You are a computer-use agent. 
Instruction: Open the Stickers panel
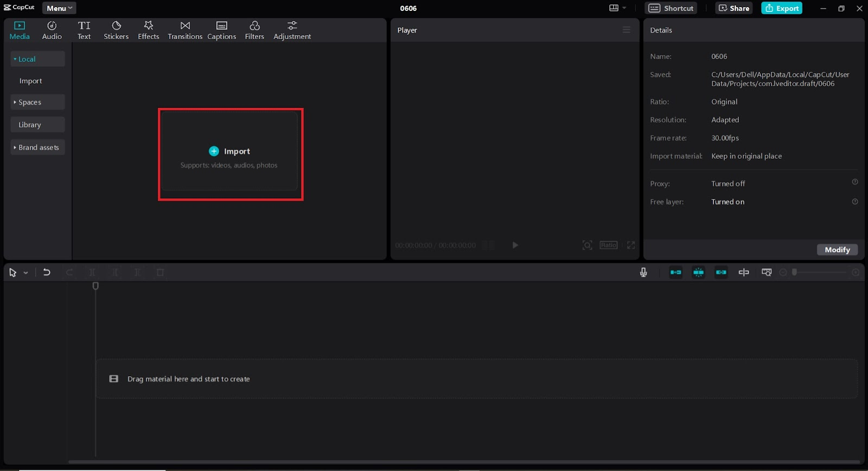point(116,30)
